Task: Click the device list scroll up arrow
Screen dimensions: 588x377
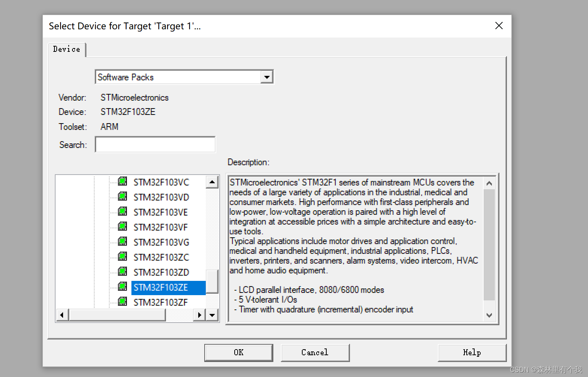Action: (x=212, y=182)
